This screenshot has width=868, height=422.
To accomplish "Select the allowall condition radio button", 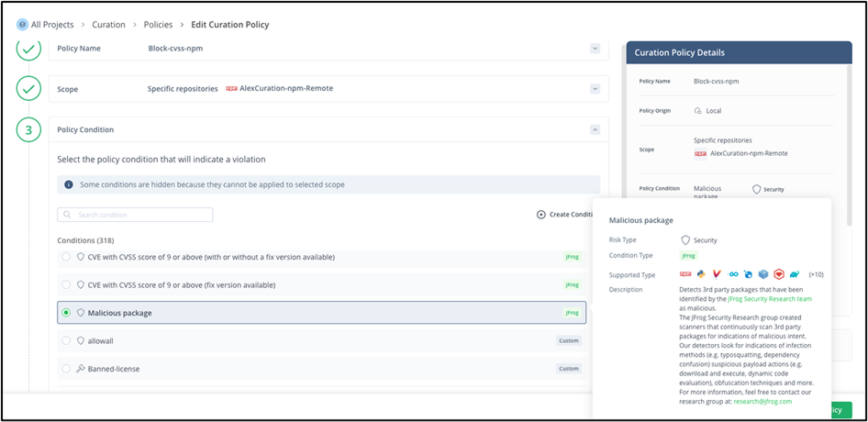I will pyautogui.click(x=65, y=340).
